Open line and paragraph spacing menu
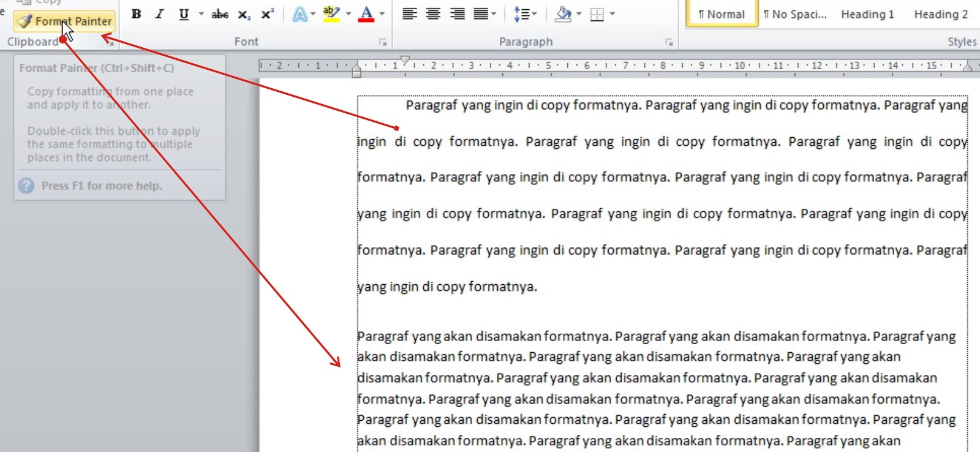The width and height of the screenshot is (980, 452). pyautogui.click(x=524, y=14)
